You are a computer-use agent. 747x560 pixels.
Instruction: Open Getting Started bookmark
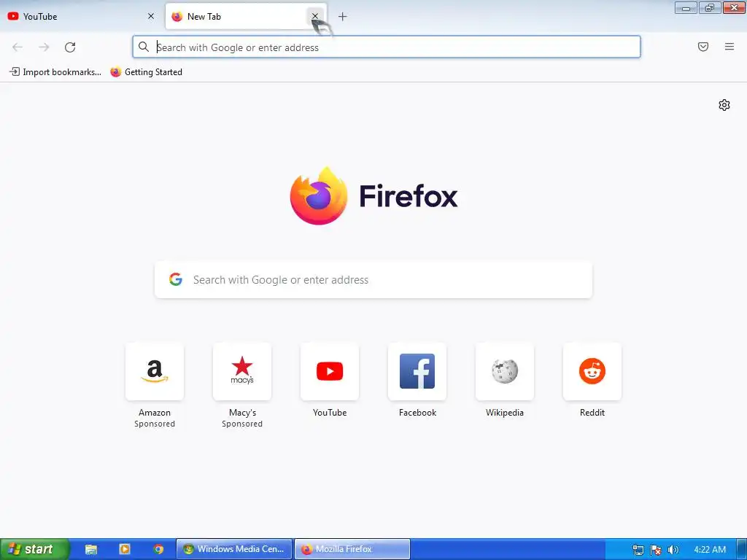pyautogui.click(x=146, y=72)
